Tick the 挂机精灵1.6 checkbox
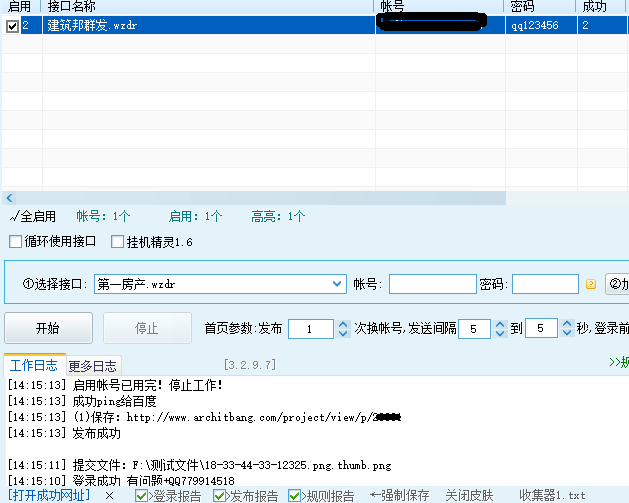 point(118,241)
